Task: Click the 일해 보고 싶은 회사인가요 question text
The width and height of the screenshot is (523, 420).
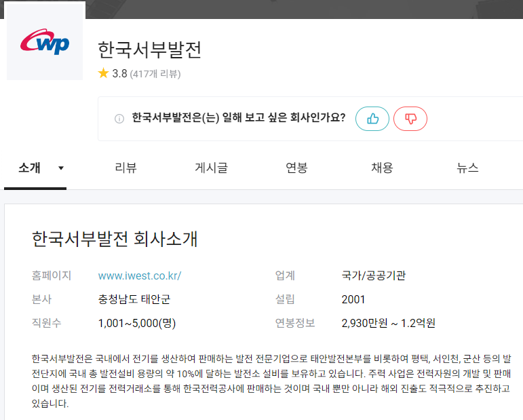Action: pyautogui.click(x=239, y=118)
